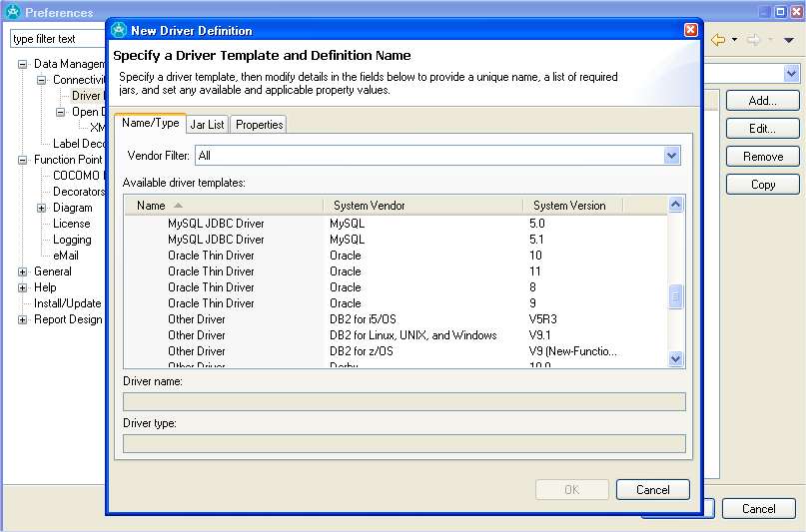Select Install/Update in preferences tree

(x=67, y=303)
